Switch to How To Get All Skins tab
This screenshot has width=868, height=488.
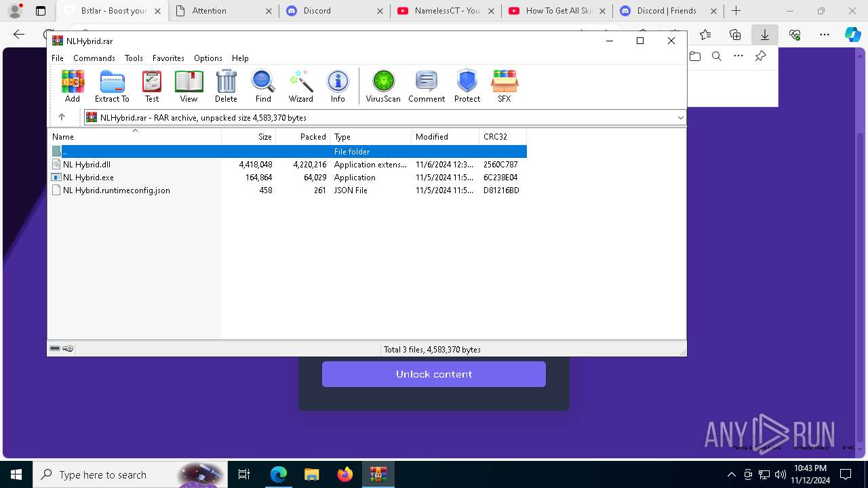557,11
